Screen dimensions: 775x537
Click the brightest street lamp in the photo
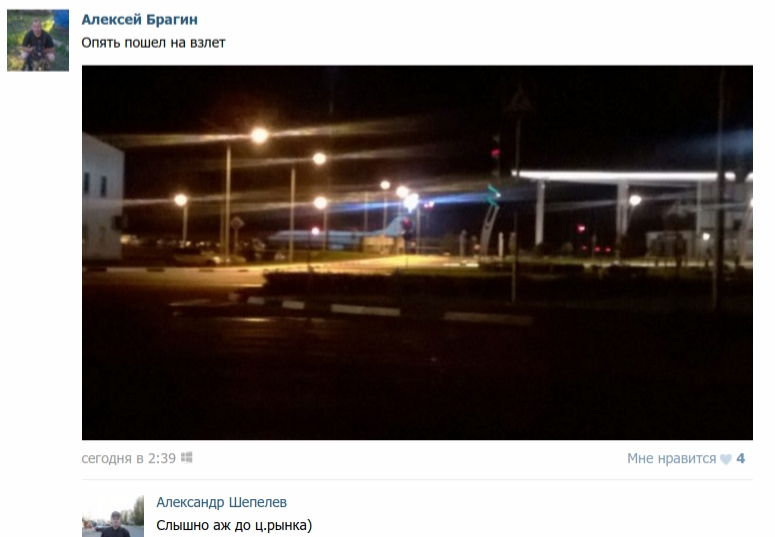tap(259, 135)
